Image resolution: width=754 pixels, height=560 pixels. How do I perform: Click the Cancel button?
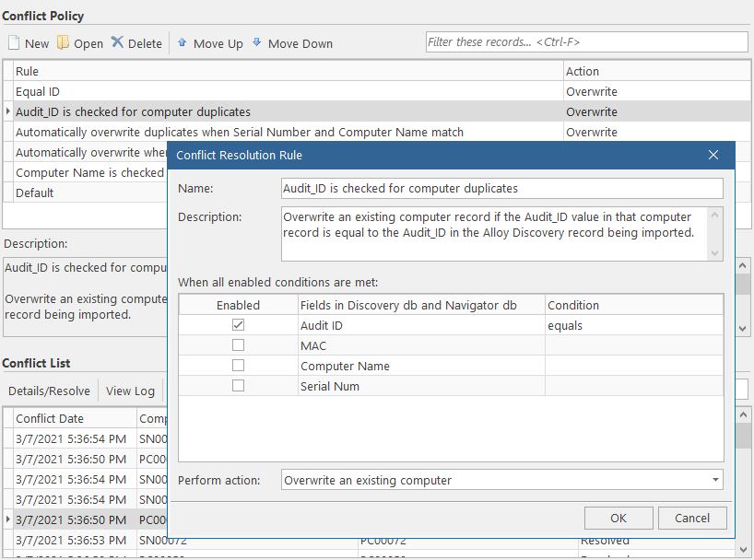pyautogui.click(x=692, y=518)
